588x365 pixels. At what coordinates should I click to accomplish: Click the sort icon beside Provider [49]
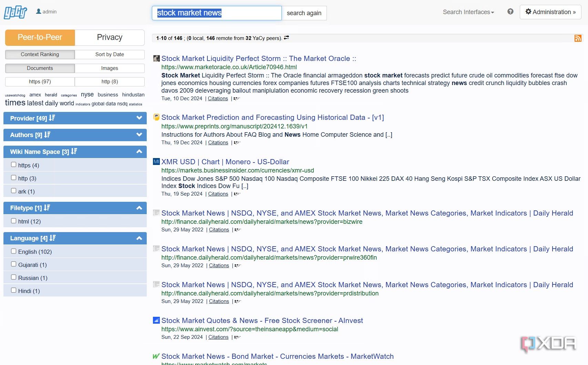click(52, 118)
